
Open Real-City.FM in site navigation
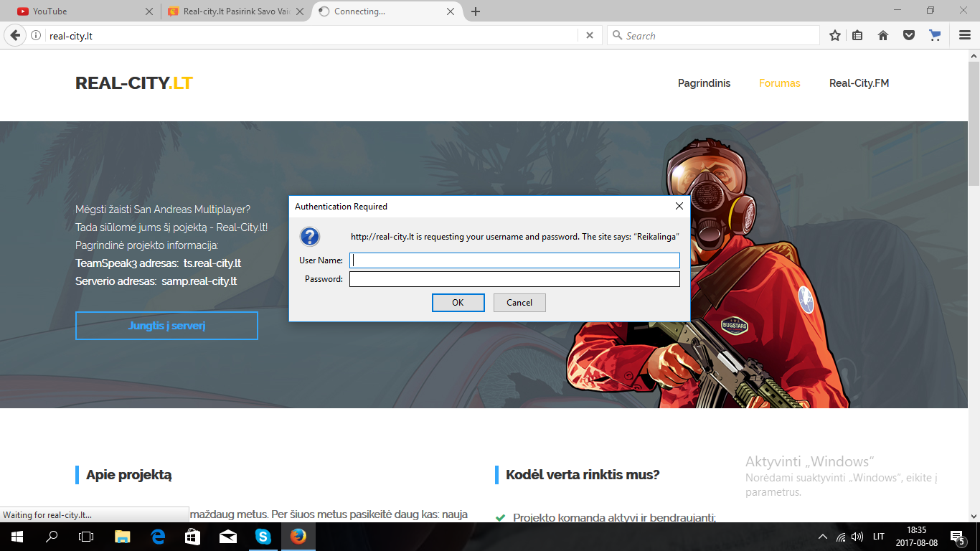pos(859,83)
